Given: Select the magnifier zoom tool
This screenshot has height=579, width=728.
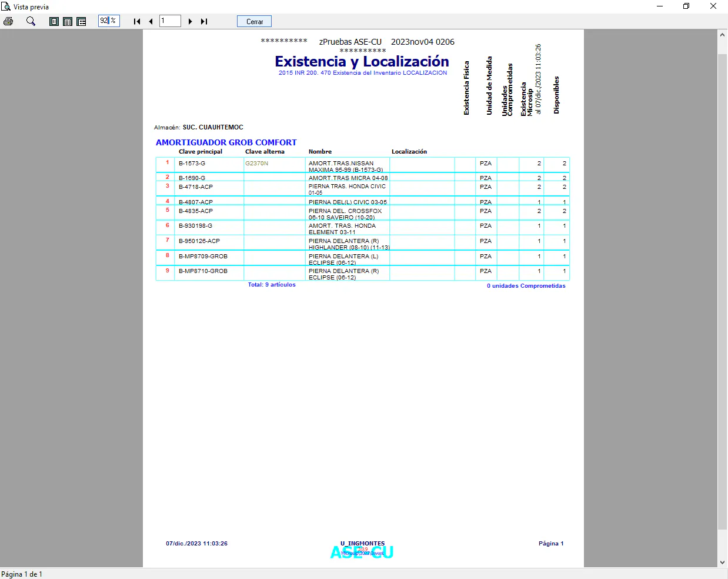Looking at the screenshot, I should (x=31, y=21).
